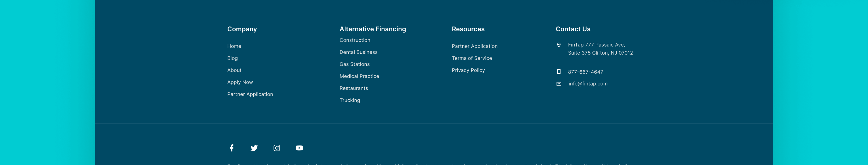
Task: Open Terms of Service link
Action: 472,58
